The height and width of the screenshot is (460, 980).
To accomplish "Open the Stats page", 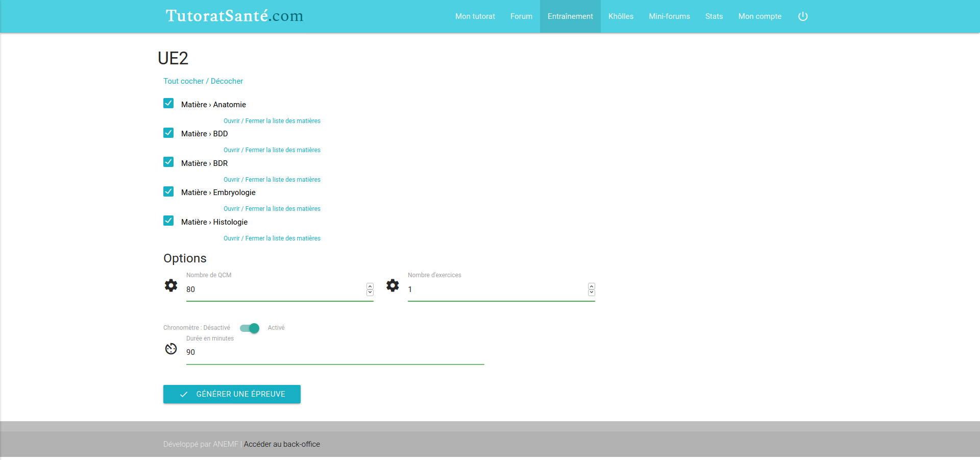I will click(x=714, y=16).
